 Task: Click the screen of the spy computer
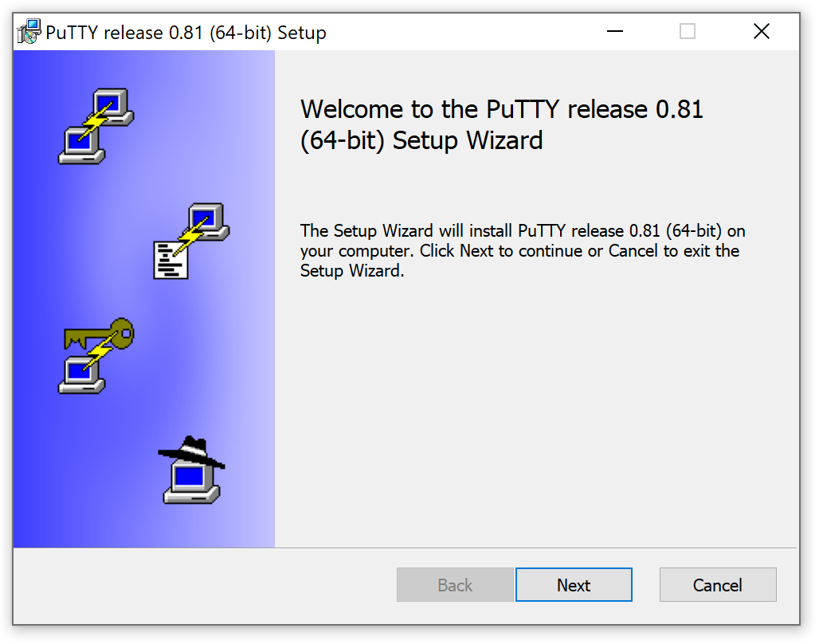coord(191,477)
